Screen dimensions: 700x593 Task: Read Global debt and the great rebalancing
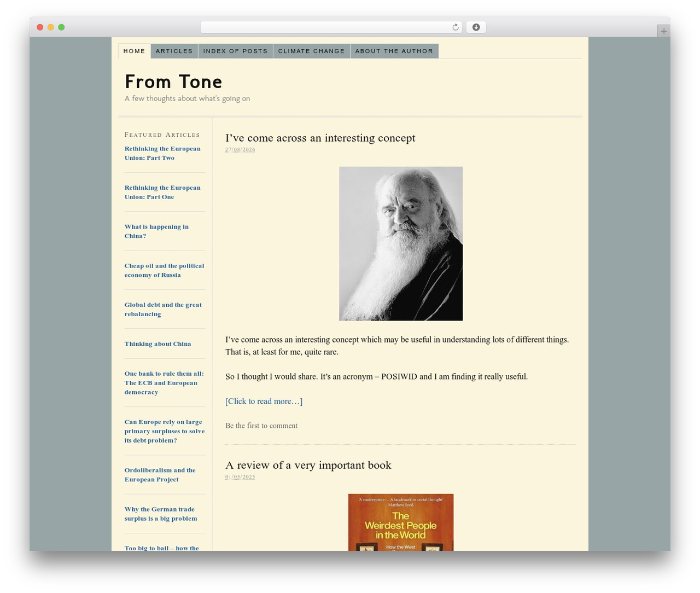pos(163,309)
